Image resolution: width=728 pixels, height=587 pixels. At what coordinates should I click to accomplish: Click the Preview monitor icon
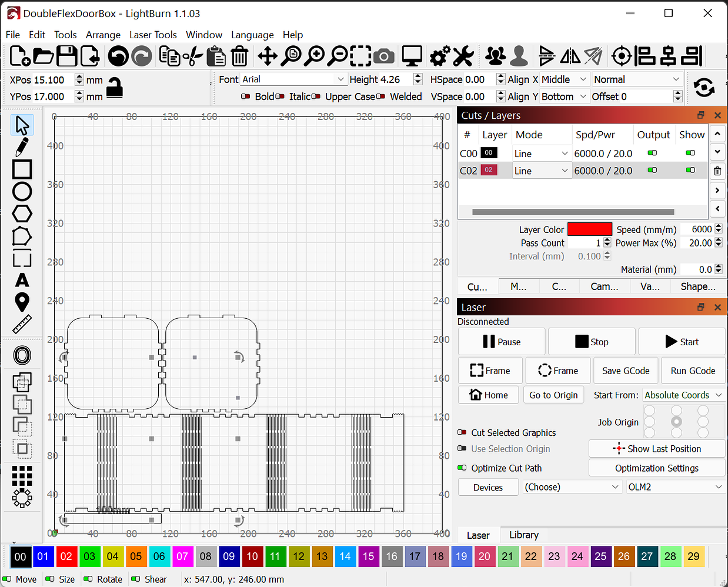pos(412,56)
